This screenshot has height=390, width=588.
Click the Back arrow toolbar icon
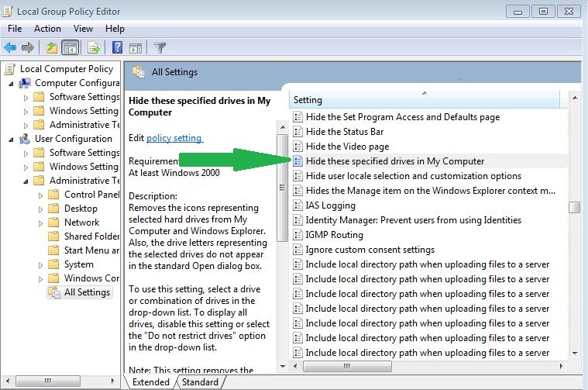coord(10,47)
